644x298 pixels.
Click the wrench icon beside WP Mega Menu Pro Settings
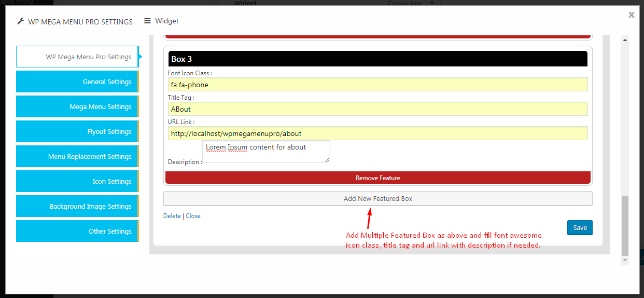pyautogui.click(x=21, y=21)
